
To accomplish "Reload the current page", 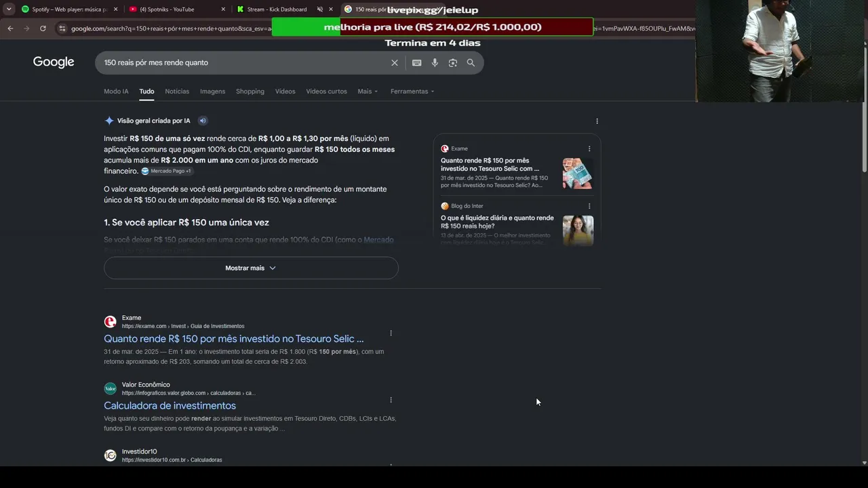I will (x=43, y=28).
